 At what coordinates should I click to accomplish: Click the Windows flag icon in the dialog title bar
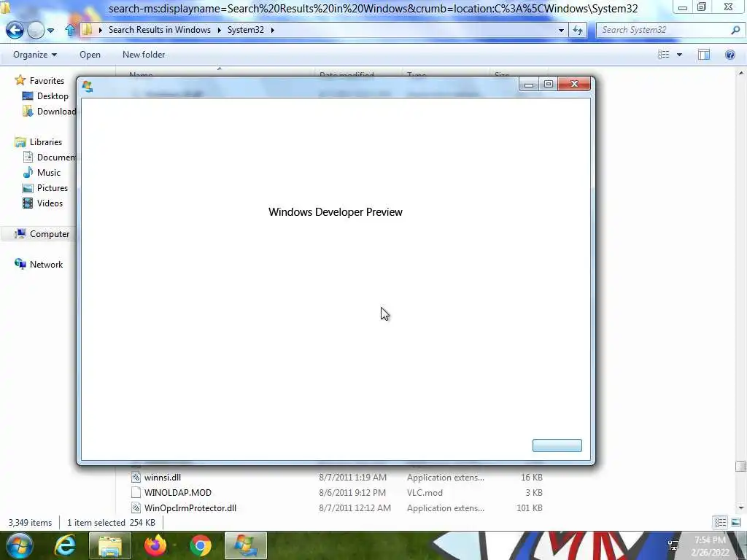(88, 86)
